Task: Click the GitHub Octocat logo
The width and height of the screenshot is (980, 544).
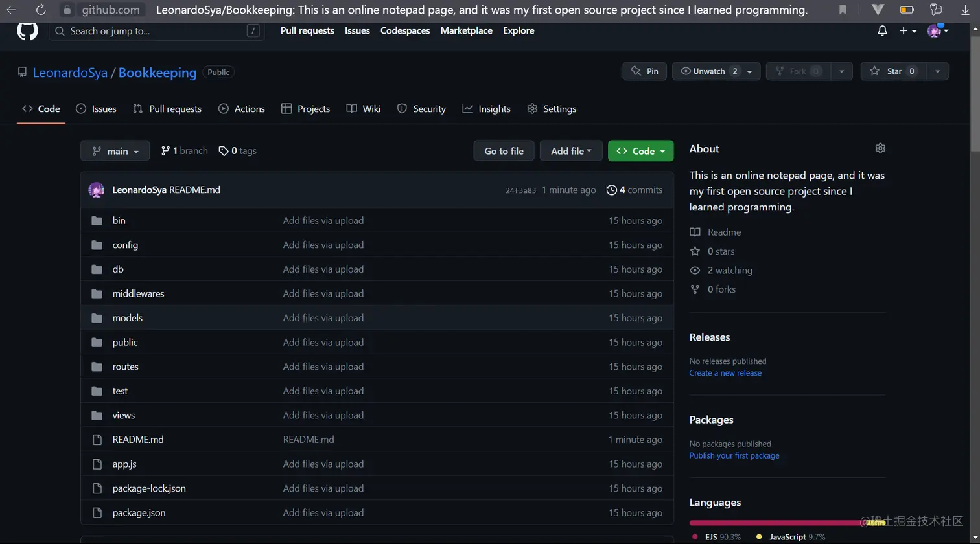Action: (27, 30)
